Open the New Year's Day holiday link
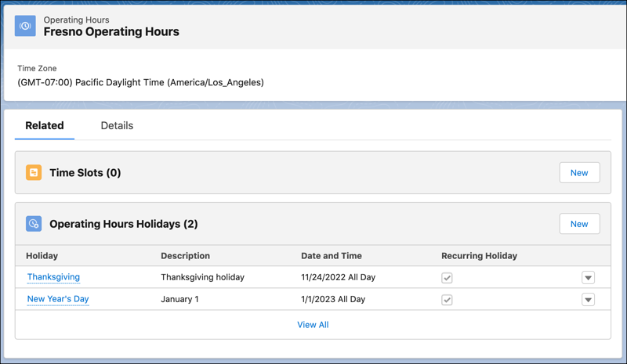Image resolution: width=627 pixels, height=364 pixels. click(x=58, y=299)
